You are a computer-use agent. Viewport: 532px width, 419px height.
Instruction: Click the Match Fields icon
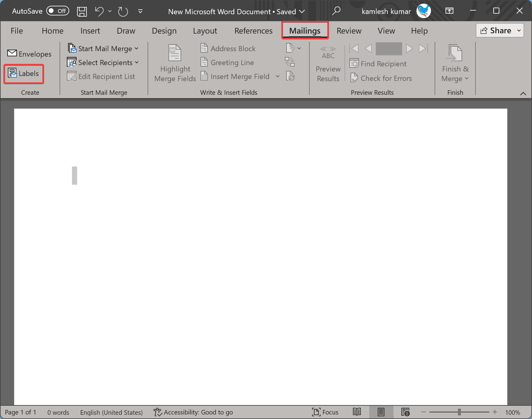click(x=290, y=62)
